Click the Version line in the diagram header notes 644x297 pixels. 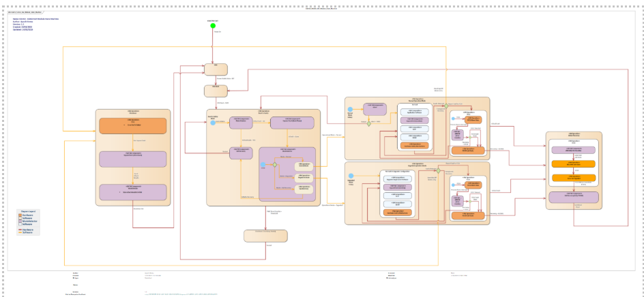click(x=19, y=25)
